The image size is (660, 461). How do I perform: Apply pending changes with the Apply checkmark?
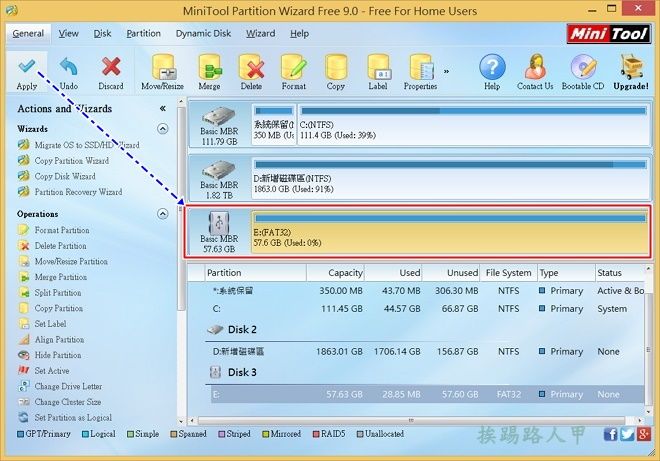(x=27, y=72)
